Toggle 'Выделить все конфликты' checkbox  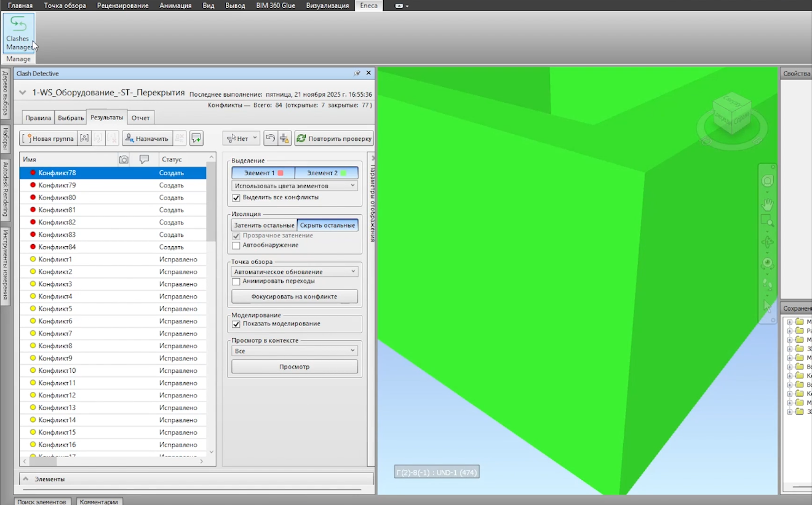tap(236, 197)
